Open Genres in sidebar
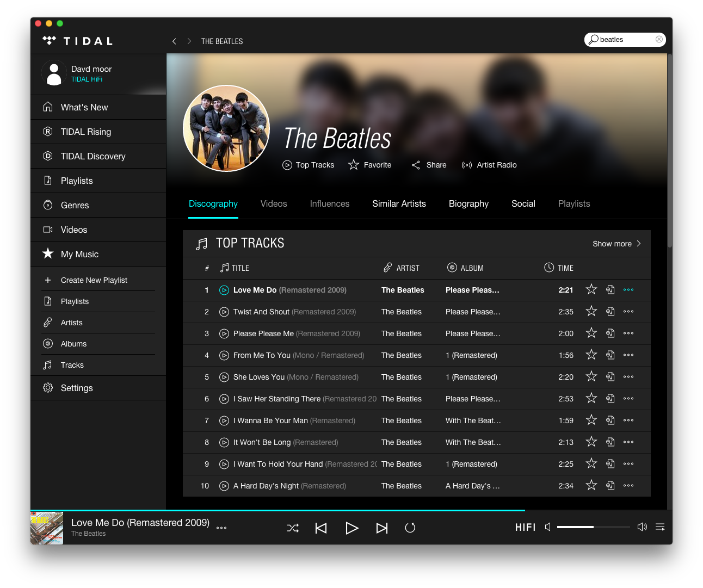 click(x=98, y=205)
